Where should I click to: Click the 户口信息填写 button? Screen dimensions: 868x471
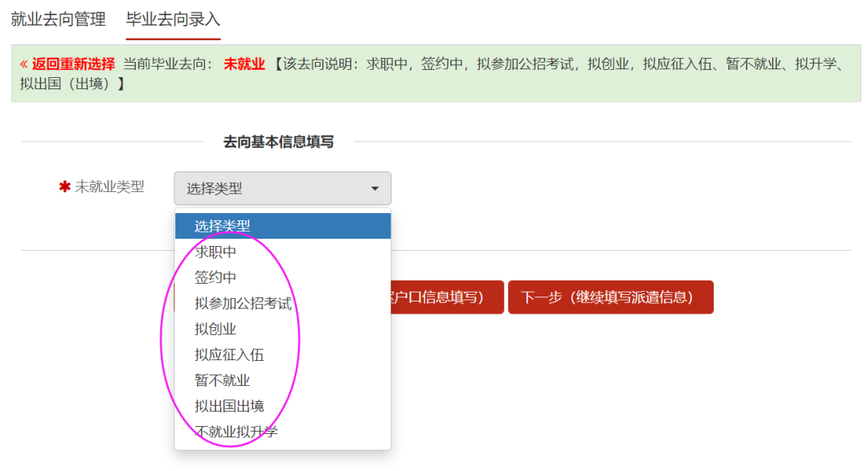tap(448, 297)
